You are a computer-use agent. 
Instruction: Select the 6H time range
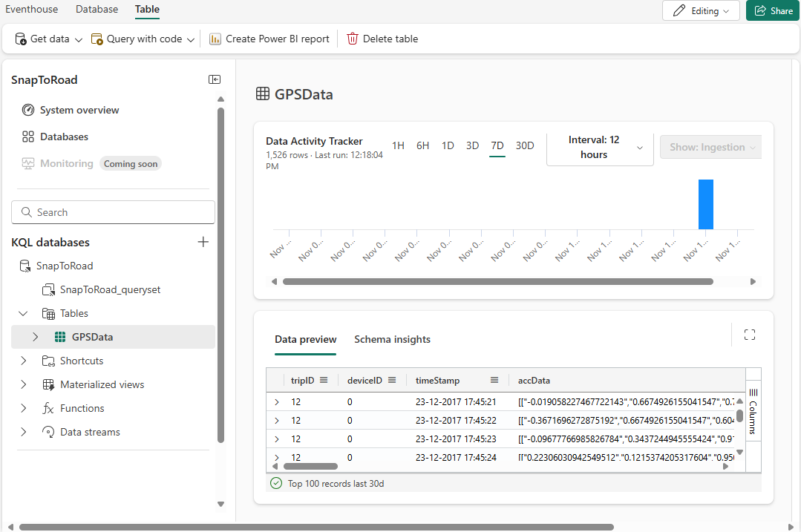click(x=422, y=146)
